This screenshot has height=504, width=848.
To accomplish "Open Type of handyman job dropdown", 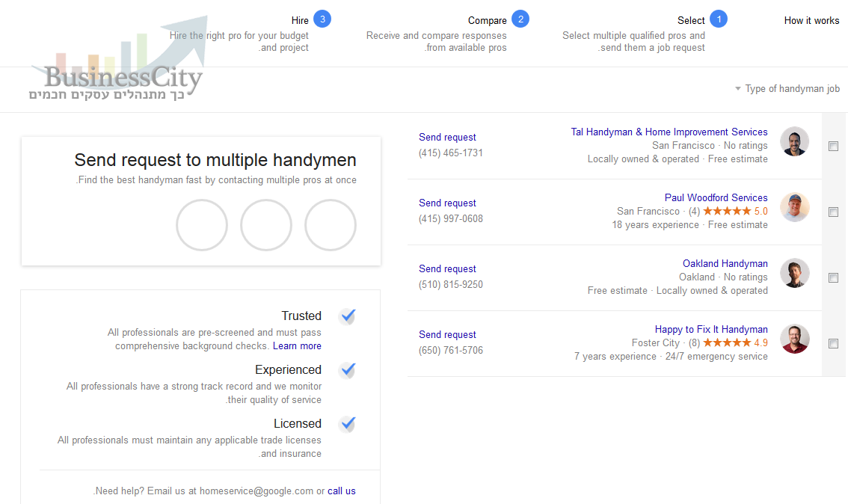I will (x=787, y=89).
